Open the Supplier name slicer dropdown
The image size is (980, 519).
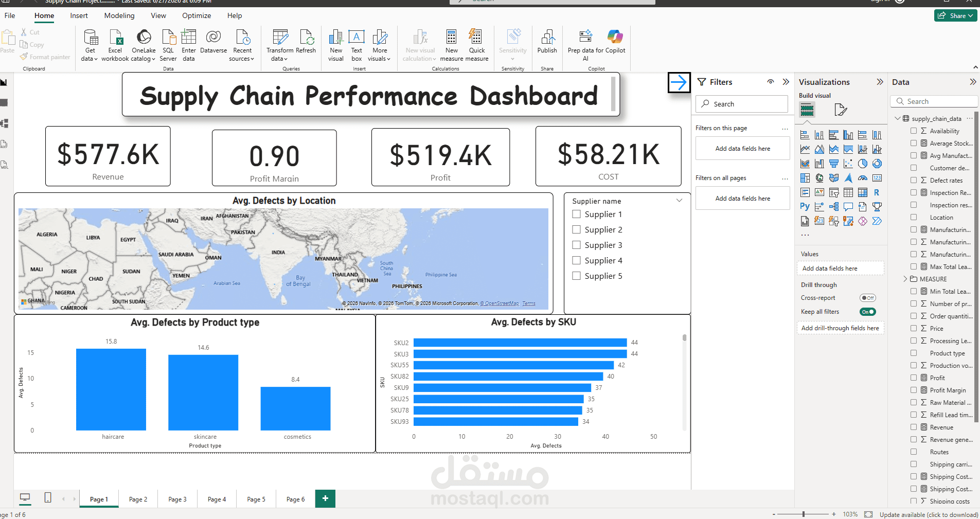tap(679, 201)
